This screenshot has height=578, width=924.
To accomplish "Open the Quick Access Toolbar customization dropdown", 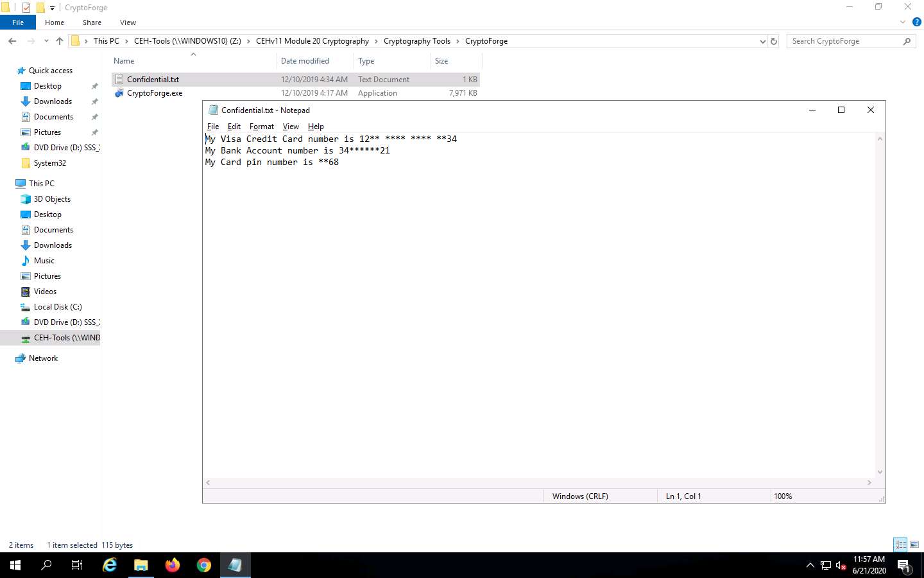I will [51, 7].
